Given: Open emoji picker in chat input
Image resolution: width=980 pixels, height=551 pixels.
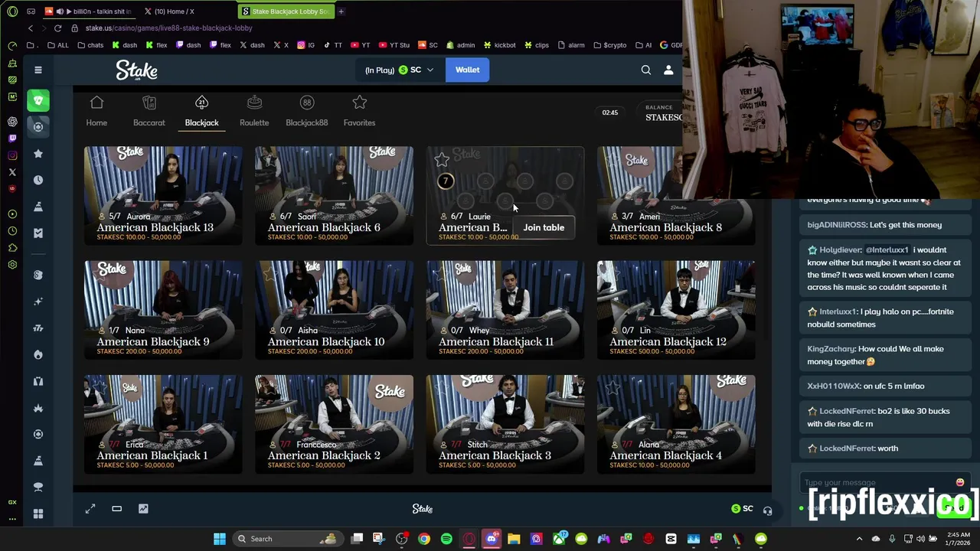Looking at the screenshot, I should tap(960, 482).
